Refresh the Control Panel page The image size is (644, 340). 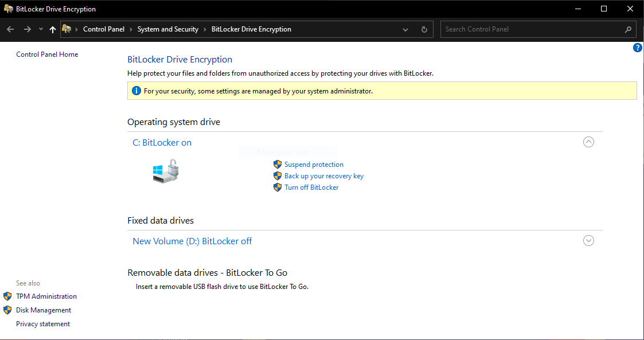(424, 30)
